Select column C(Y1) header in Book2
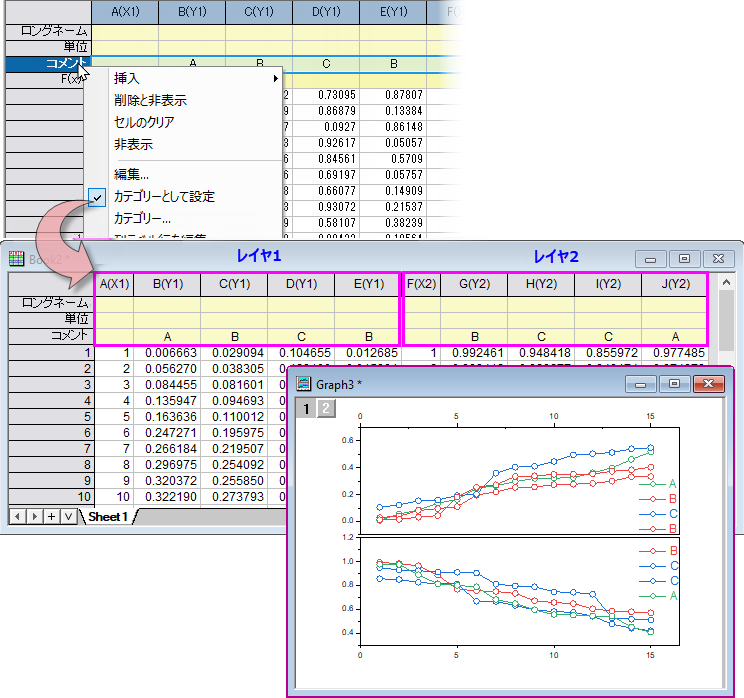This screenshot has height=698, width=744. click(x=234, y=284)
